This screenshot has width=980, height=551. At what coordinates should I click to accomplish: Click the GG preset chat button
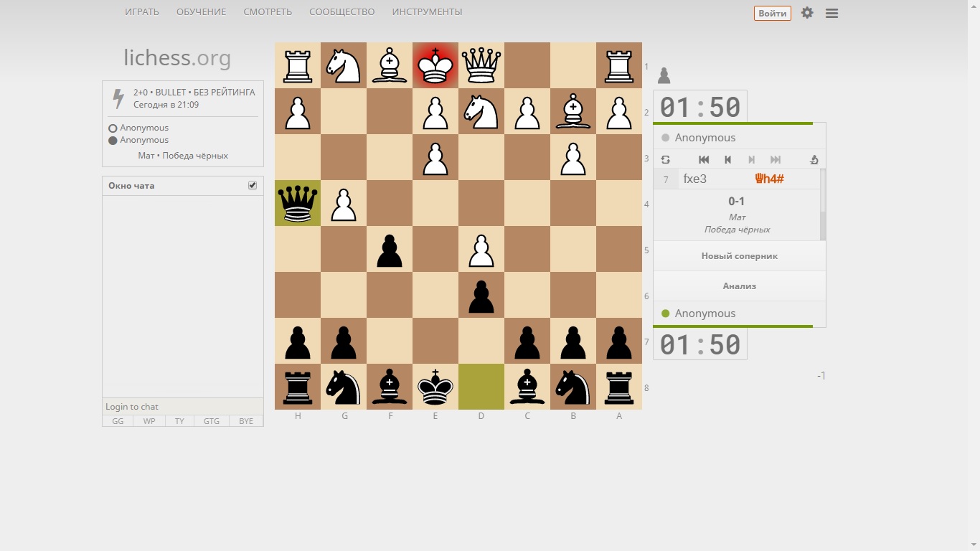118,421
